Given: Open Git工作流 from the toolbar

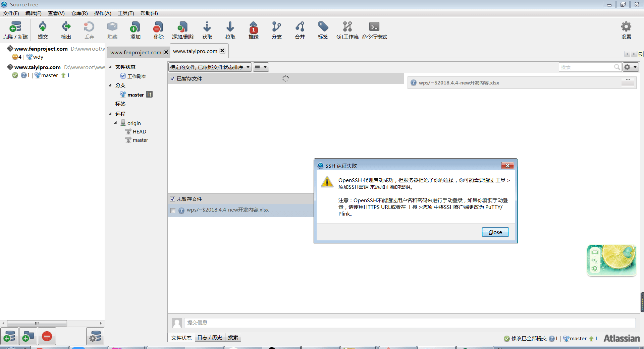Looking at the screenshot, I should tap(347, 30).
